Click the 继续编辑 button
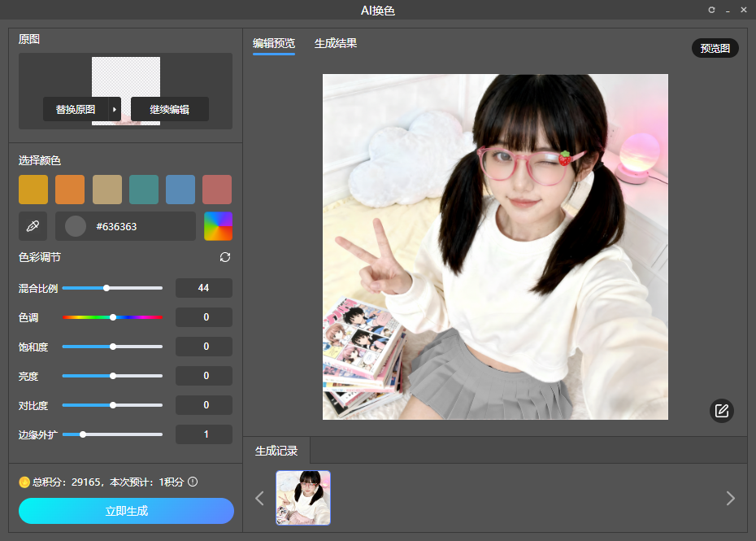This screenshot has width=756, height=541. (169, 109)
